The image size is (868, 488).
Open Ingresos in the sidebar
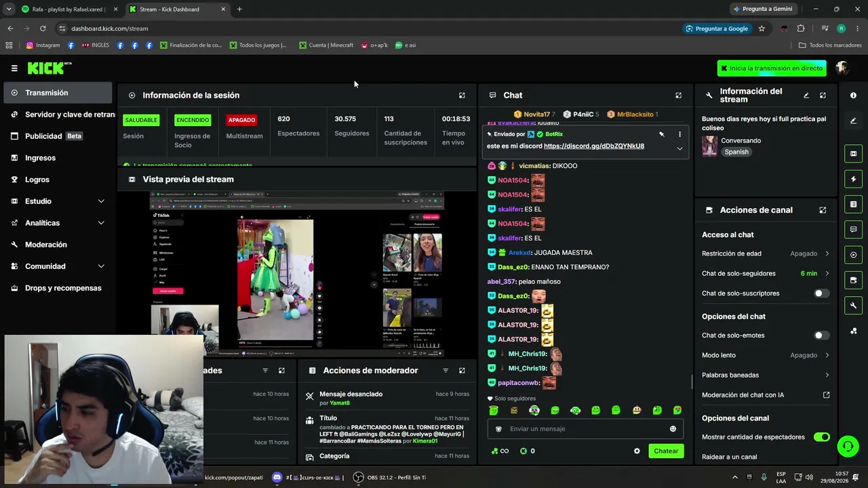[58, 158]
